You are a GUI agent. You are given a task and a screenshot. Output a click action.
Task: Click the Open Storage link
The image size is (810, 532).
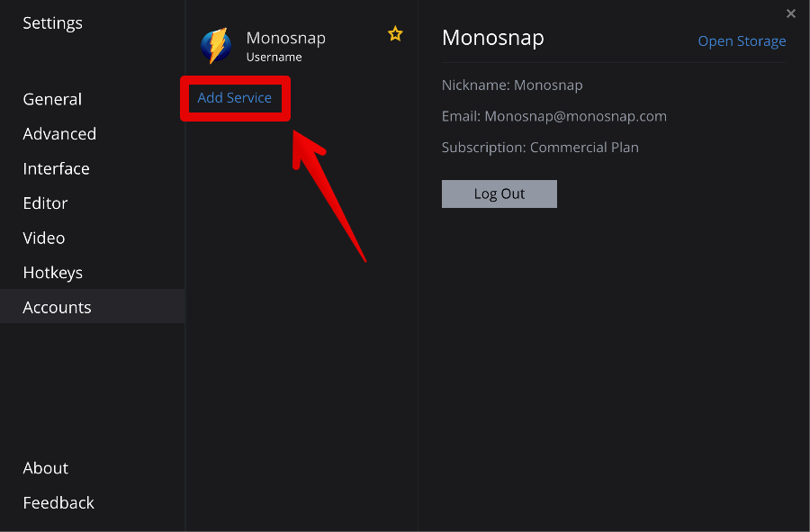click(742, 41)
